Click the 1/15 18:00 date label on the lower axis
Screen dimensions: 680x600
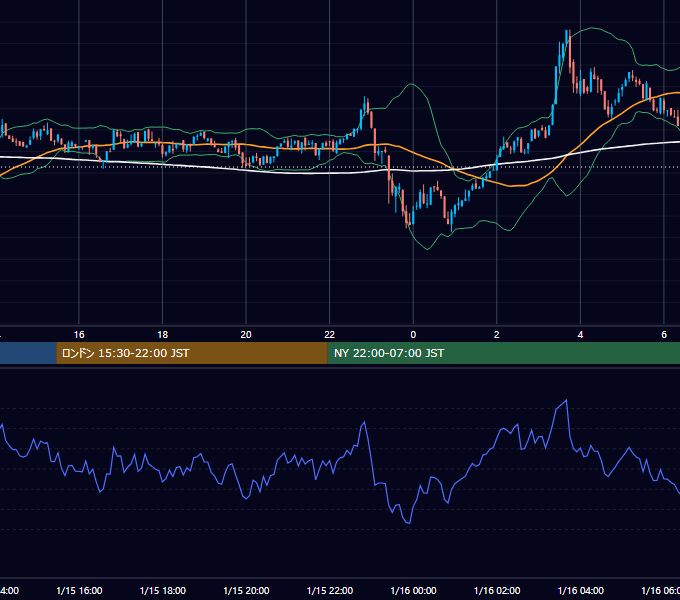point(163,590)
